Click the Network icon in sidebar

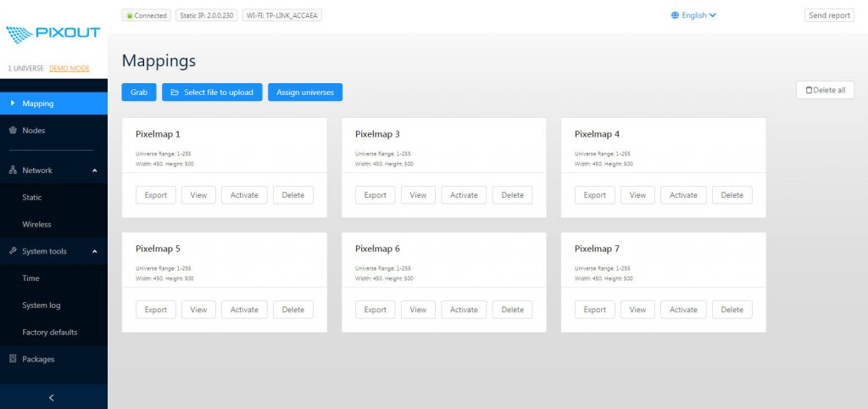pos(14,171)
